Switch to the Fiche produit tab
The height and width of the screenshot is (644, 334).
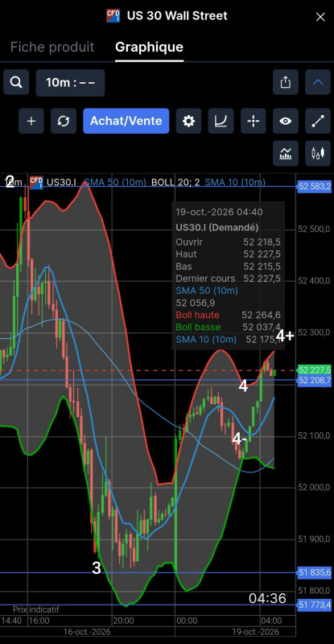pyautogui.click(x=52, y=47)
